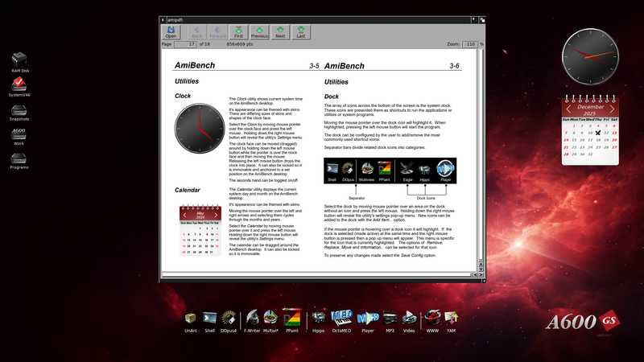Jump to the Last page
The height and width of the screenshot is (362, 644).
pos(301,31)
